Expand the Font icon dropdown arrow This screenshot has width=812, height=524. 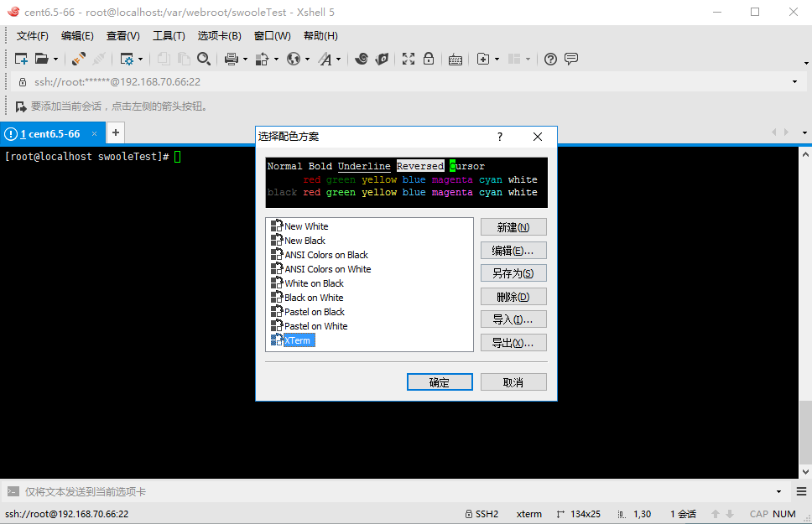pyautogui.click(x=339, y=60)
